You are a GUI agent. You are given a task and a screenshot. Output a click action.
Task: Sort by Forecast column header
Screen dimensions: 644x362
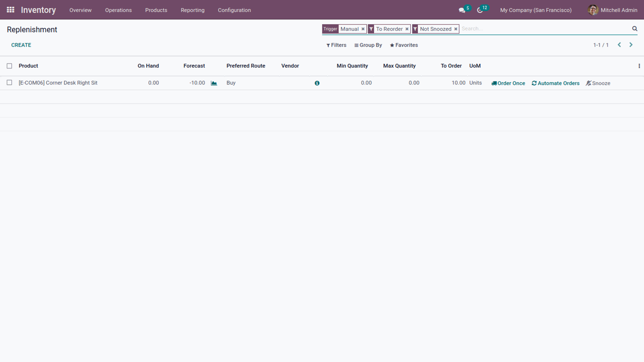(194, 66)
